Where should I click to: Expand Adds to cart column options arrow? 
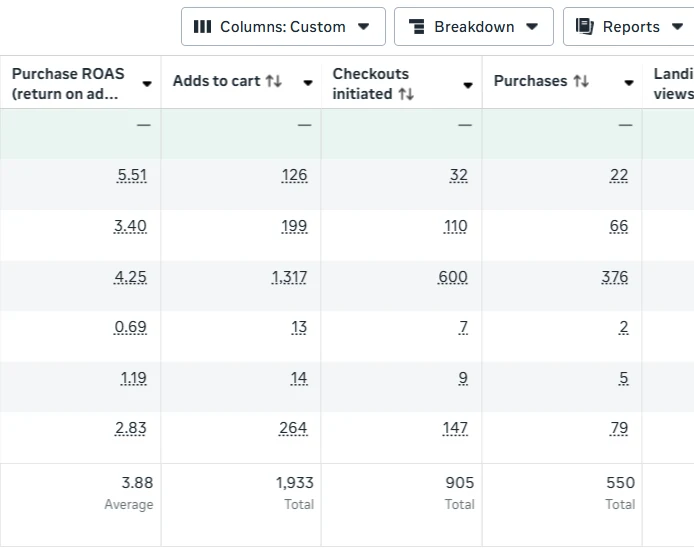pyautogui.click(x=308, y=83)
